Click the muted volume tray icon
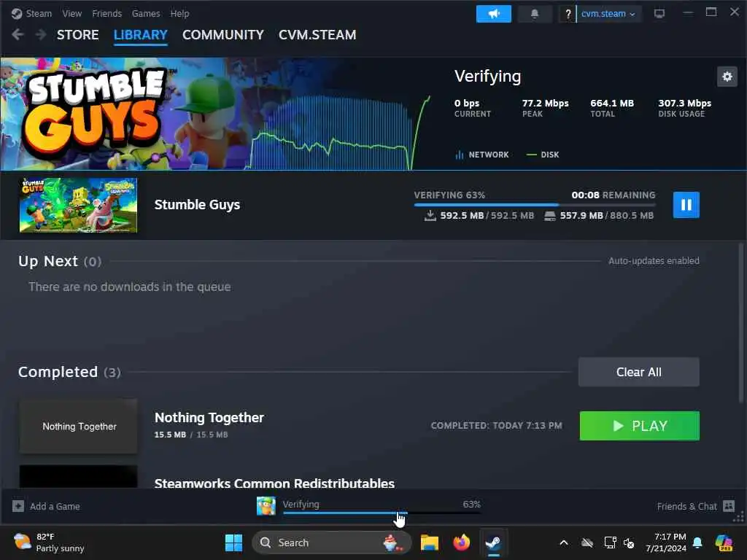 coord(629,542)
